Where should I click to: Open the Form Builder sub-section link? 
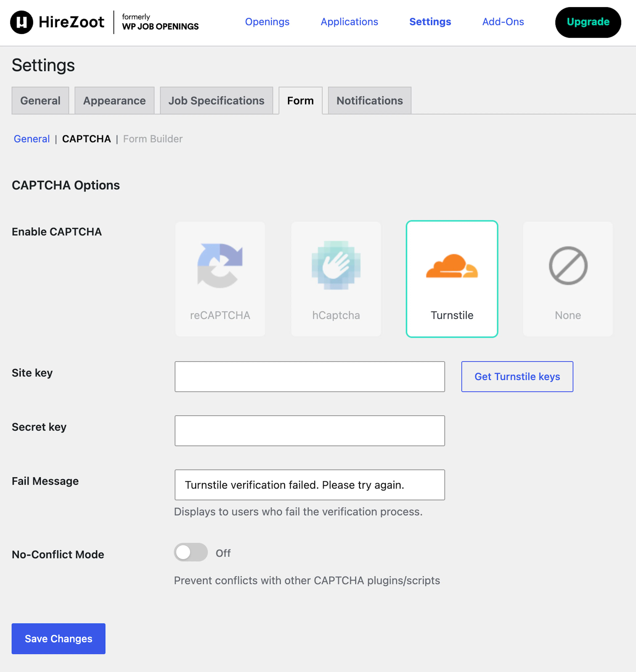[x=153, y=139]
